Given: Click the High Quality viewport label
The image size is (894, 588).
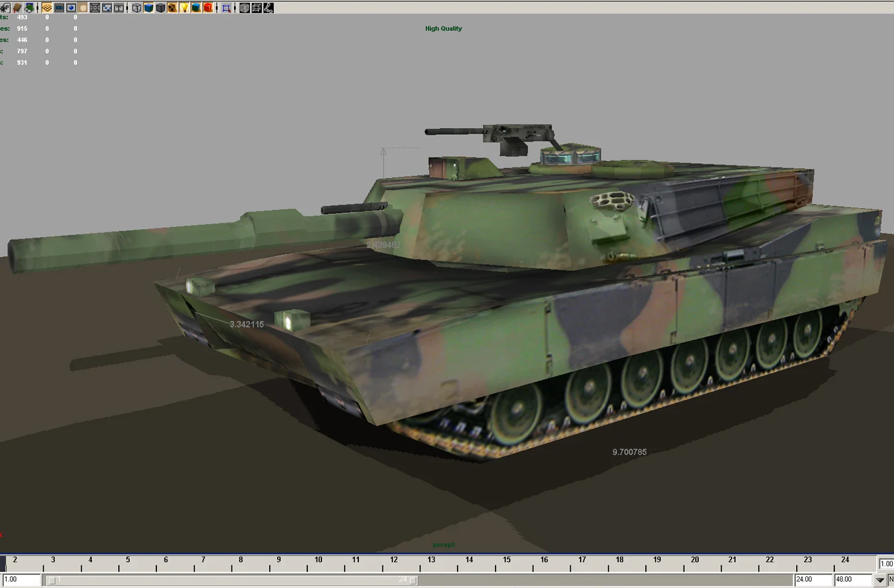Looking at the screenshot, I should pyautogui.click(x=443, y=28).
